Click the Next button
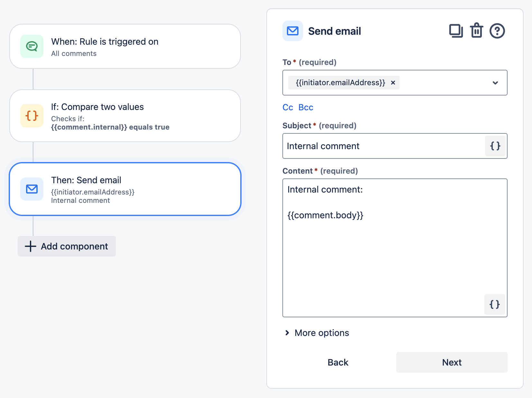 451,362
